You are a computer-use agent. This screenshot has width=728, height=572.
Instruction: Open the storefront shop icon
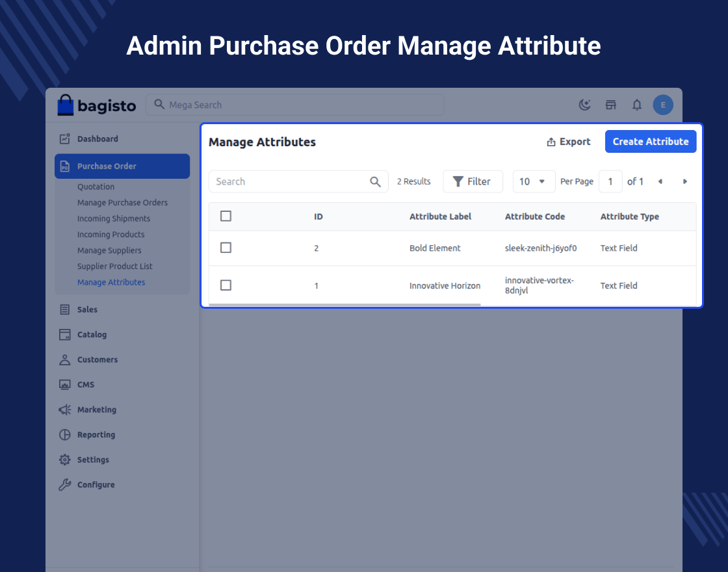pyautogui.click(x=610, y=105)
